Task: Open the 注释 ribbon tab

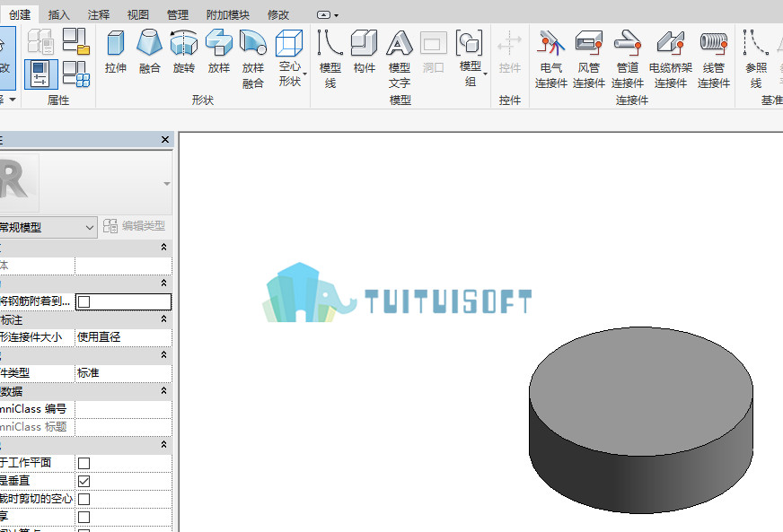Action: (99, 15)
